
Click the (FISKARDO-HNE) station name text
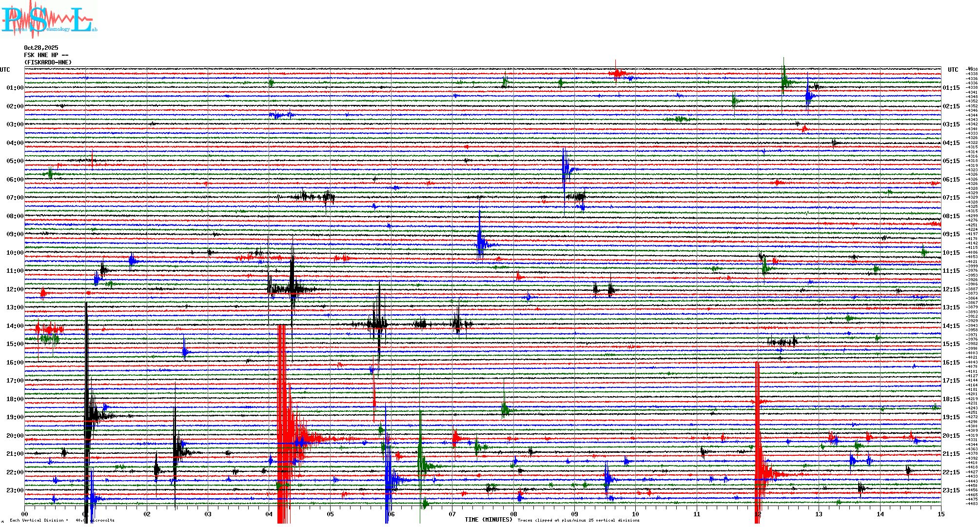(48, 62)
